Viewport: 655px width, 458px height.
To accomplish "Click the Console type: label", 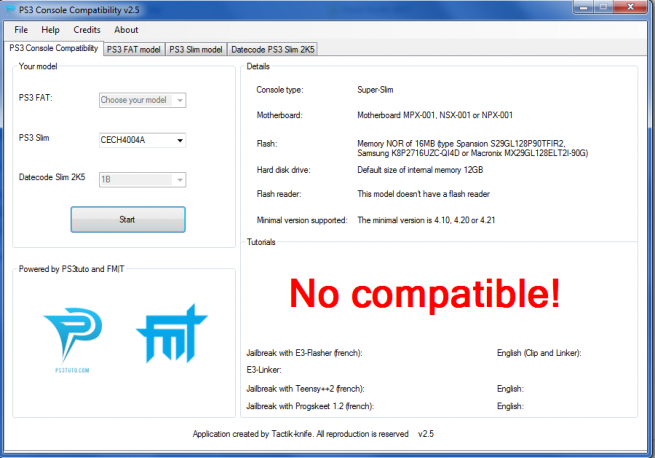I will pyautogui.click(x=280, y=90).
